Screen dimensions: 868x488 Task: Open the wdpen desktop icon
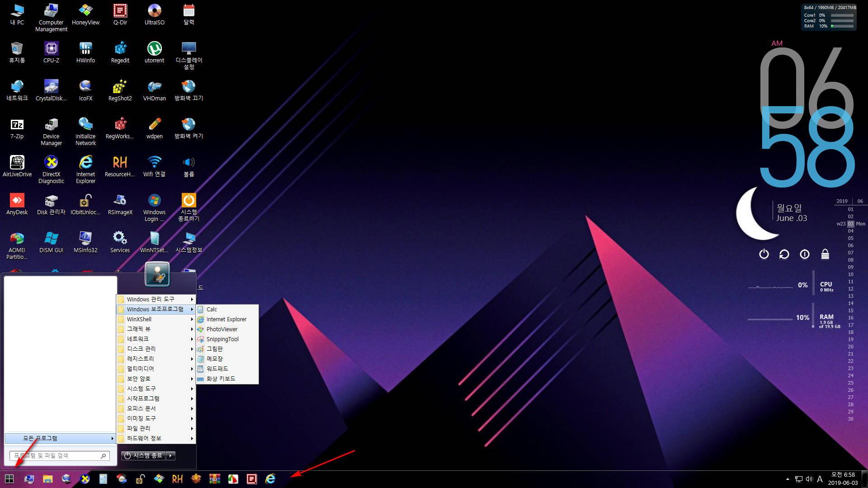coord(155,128)
